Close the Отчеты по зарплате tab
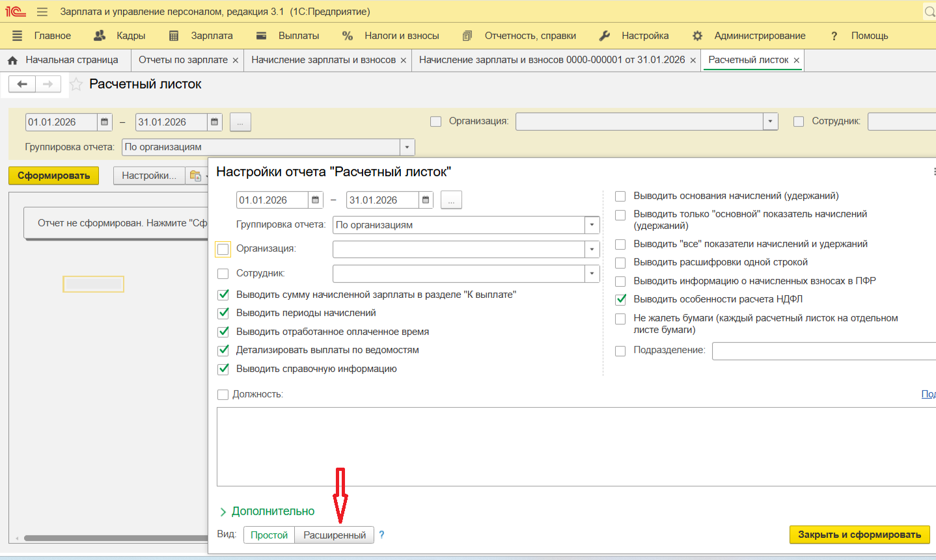The height and width of the screenshot is (560, 936). 236,60
